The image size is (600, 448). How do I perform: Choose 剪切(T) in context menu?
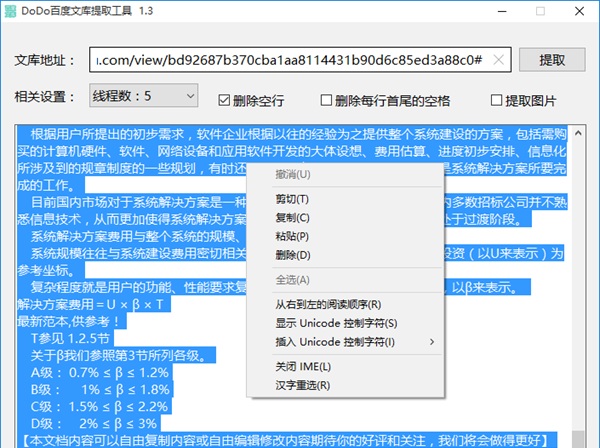pos(292,199)
